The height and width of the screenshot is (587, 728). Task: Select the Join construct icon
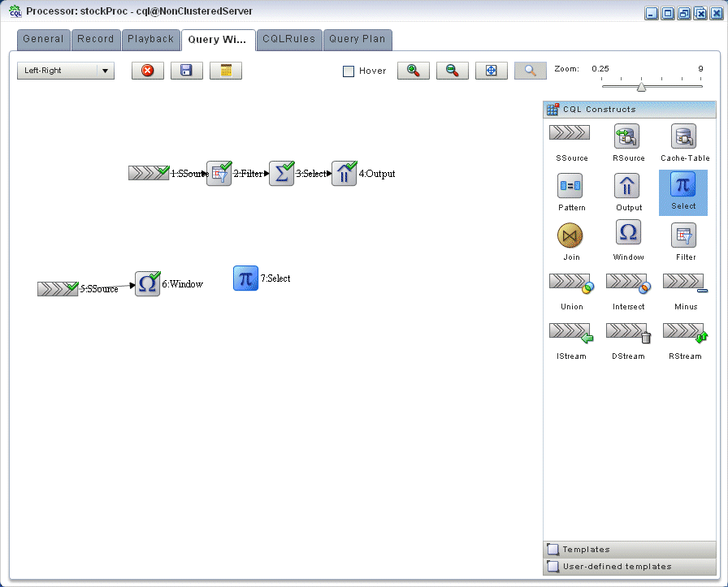(x=570, y=235)
